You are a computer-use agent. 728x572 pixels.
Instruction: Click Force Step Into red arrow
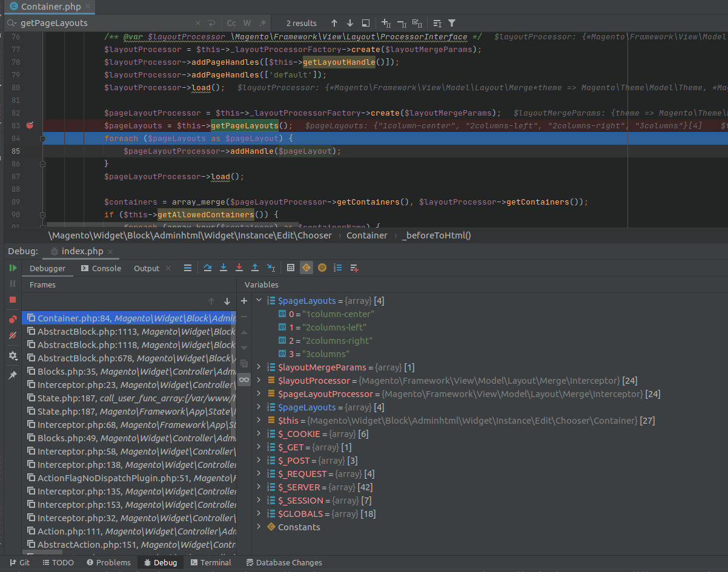pyautogui.click(x=239, y=268)
